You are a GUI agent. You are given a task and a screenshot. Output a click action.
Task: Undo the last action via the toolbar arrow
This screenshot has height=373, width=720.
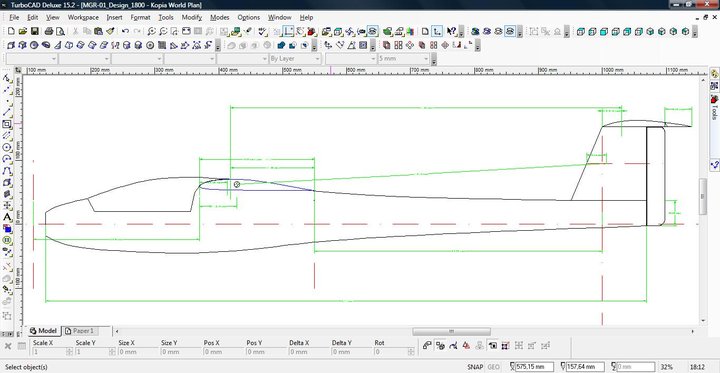pos(125,31)
